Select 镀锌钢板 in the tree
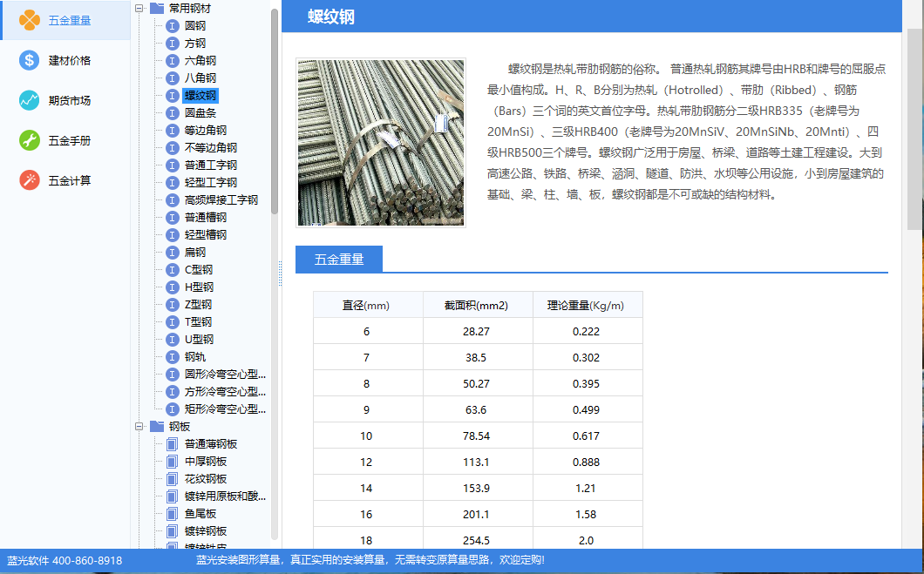The width and height of the screenshot is (924, 574). coord(206,531)
